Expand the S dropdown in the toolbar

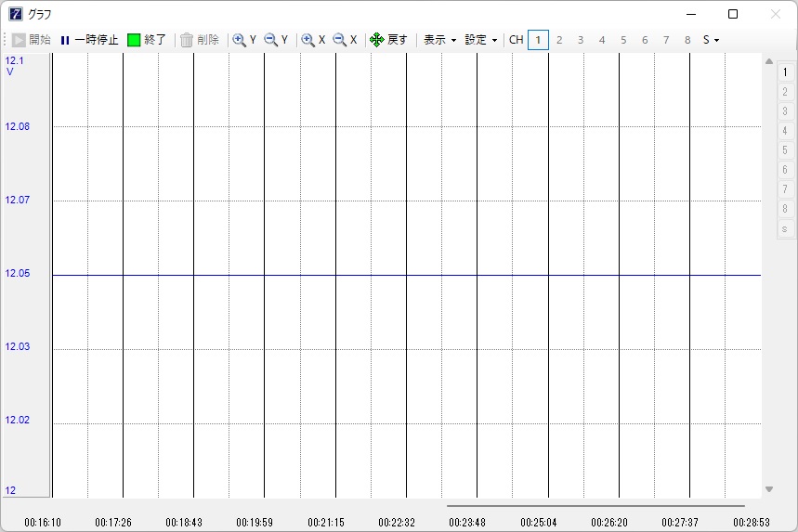click(x=711, y=40)
